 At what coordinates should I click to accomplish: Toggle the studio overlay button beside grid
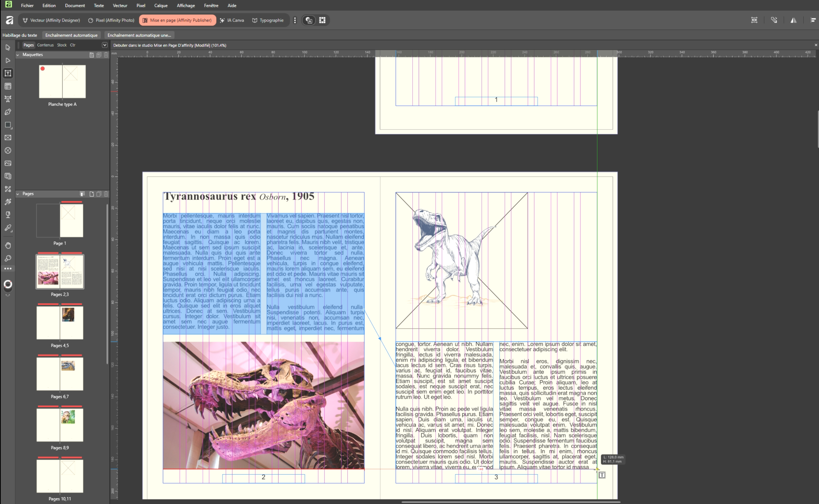[309, 20]
